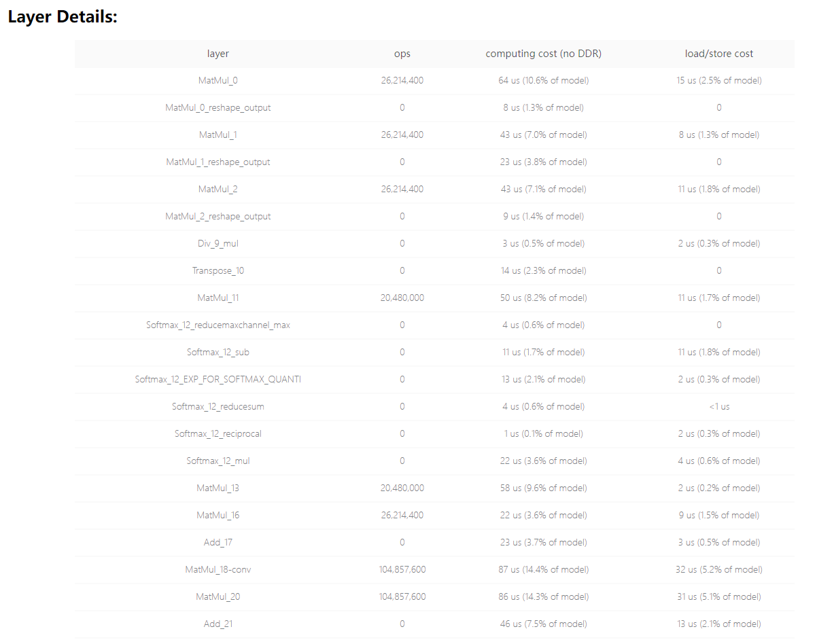Click the 'ops' column header
The width and height of the screenshot is (817, 644).
coord(402,54)
